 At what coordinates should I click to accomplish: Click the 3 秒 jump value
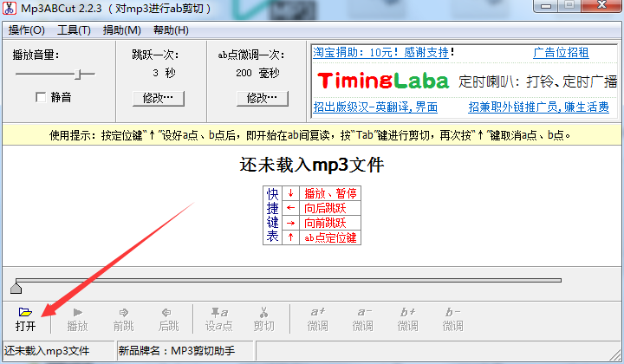pyautogui.click(x=164, y=73)
